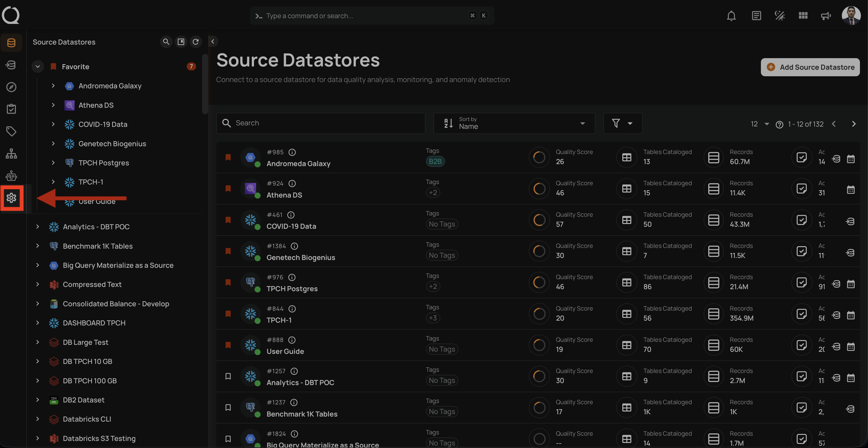
Task: Open the search icon in Source Datastores panel
Action: pos(166,42)
